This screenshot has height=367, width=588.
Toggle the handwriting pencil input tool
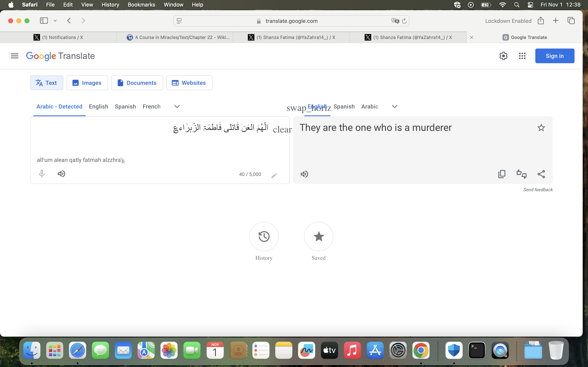point(274,175)
